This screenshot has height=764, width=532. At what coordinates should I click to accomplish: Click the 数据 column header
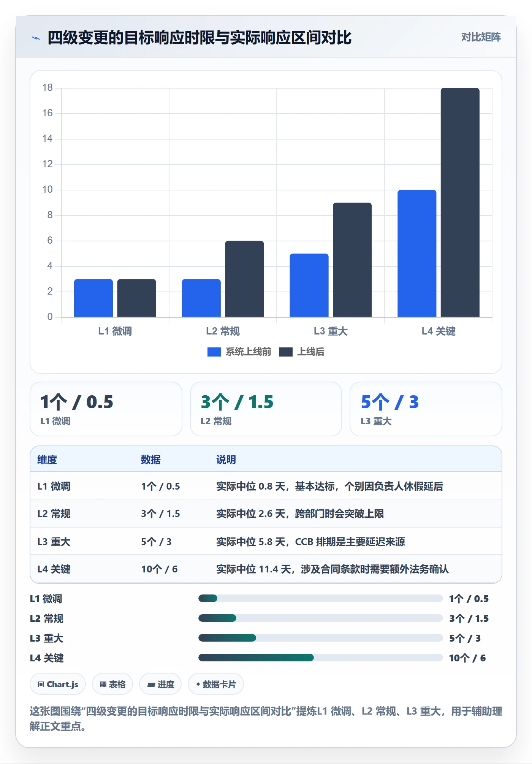(x=151, y=460)
